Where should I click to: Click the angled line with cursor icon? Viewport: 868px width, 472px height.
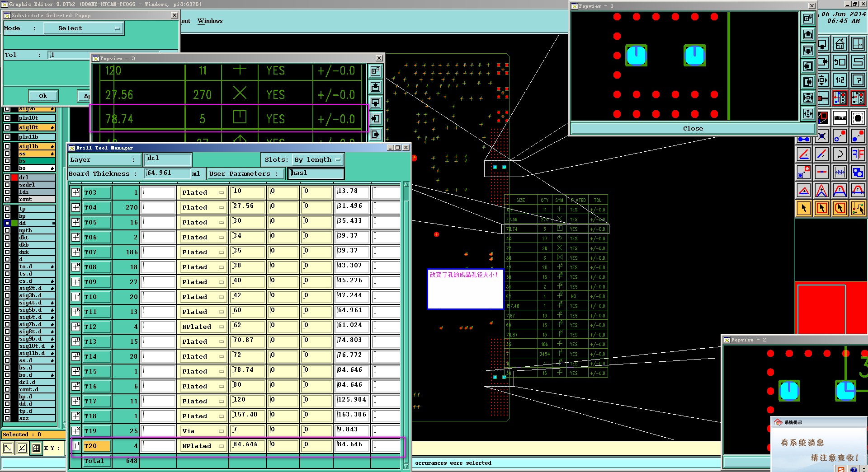click(804, 154)
